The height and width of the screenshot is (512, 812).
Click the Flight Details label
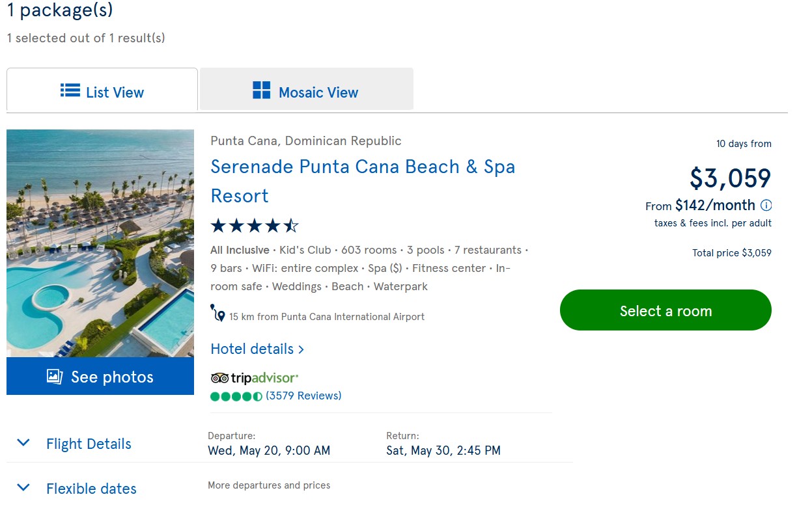click(89, 444)
